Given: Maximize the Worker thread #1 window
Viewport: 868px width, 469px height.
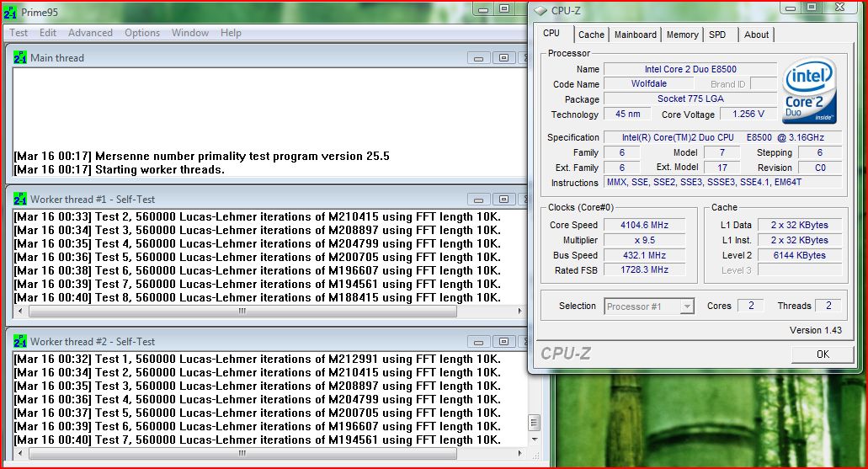Looking at the screenshot, I should point(503,199).
